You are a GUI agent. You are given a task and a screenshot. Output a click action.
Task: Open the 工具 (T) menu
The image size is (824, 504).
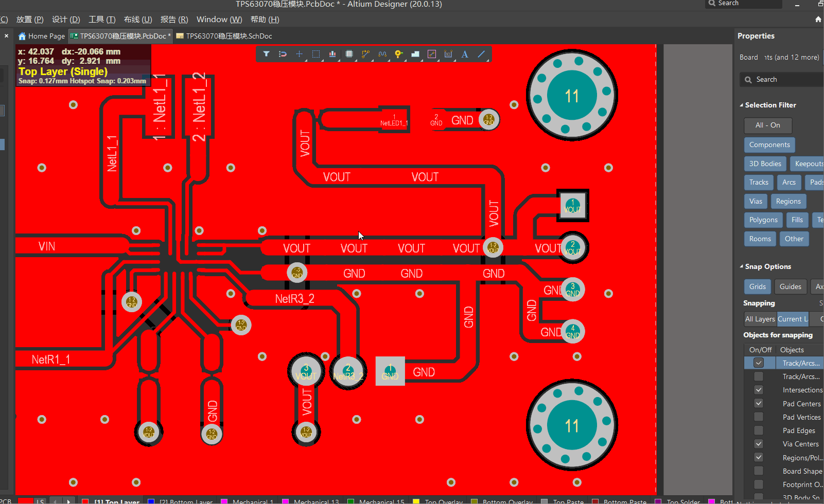[102, 20]
